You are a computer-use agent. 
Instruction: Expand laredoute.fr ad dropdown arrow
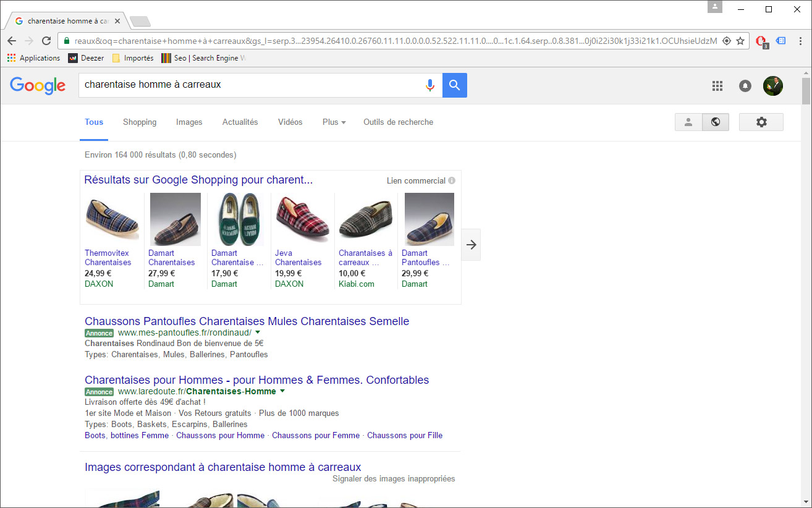click(282, 391)
